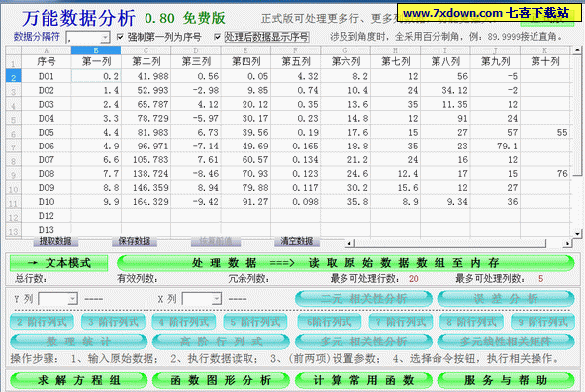Click the 6阶行列式 button

point(330,322)
